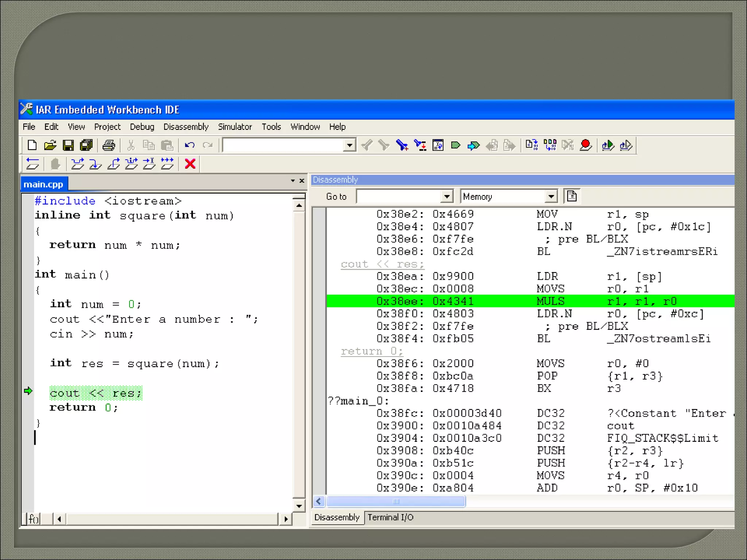
Task: Expand the Go to address dropdown
Action: pyautogui.click(x=447, y=197)
